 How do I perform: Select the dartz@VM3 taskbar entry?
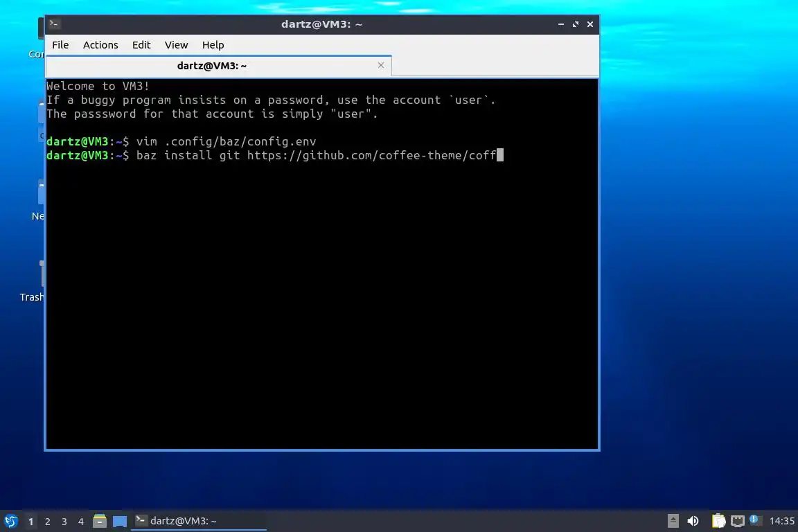tap(199, 521)
